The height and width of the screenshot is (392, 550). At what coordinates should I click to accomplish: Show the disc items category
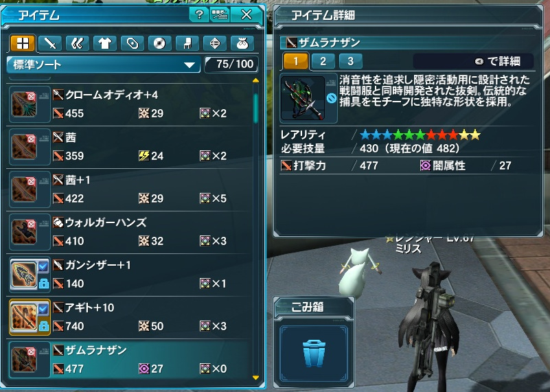coord(159,43)
